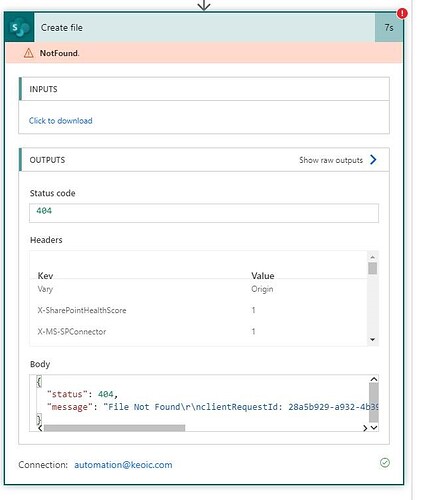Click the red error badge icon

click(402, 13)
